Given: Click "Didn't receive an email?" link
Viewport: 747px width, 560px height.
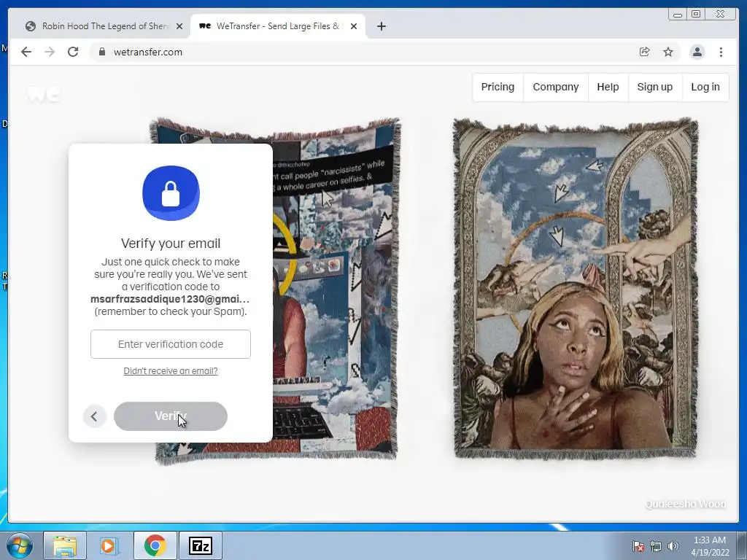Looking at the screenshot, I should tap(171, 370).
